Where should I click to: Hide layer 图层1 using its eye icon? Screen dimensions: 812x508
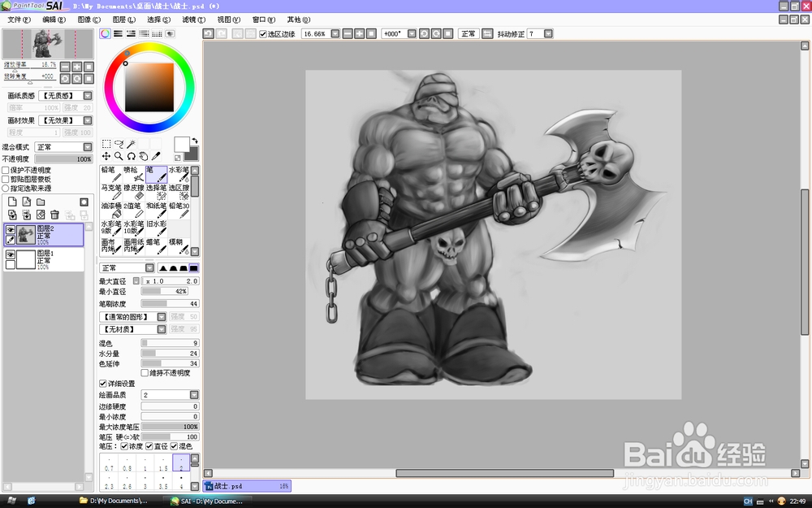click(11, 254)
